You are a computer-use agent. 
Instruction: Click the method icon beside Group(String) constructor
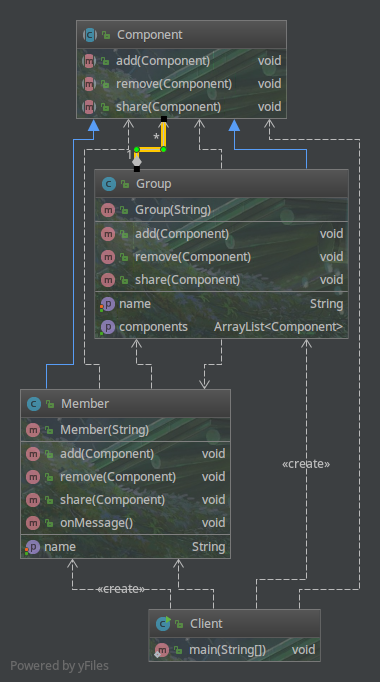point(108,210)
